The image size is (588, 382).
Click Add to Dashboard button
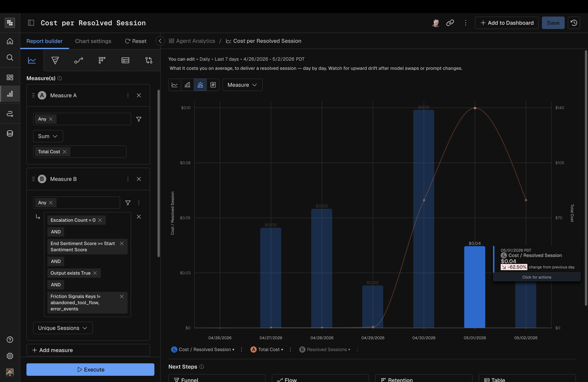[507, 23]
